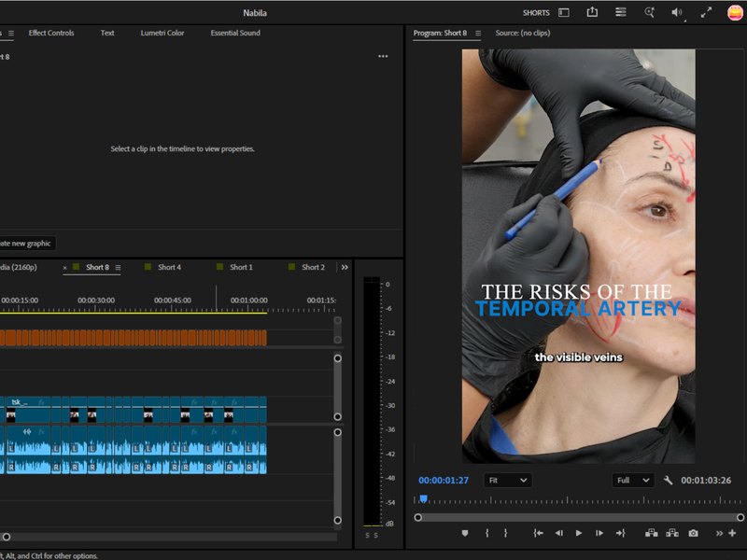
Task: Open the progress dashboard lines icon
Action: (620, 12)
